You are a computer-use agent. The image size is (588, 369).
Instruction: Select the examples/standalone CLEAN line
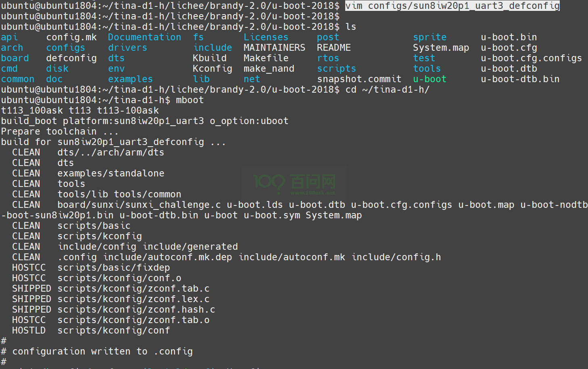pyautogui.click(x=88, y=173)
